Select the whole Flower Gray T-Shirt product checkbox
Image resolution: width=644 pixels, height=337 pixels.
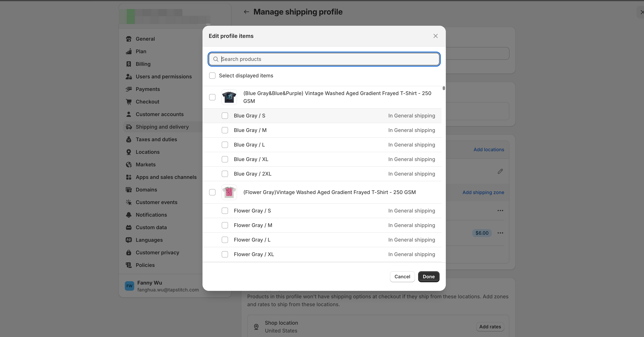[x=212, y=192]
